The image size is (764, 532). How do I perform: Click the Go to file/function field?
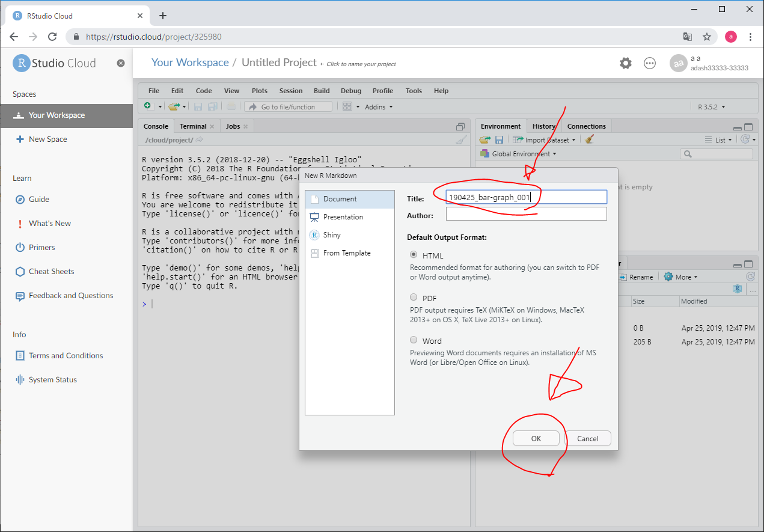289,107
